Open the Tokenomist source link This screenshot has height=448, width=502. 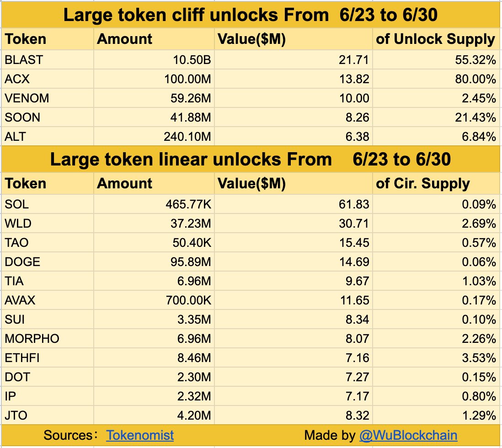(x=140, y=435)
